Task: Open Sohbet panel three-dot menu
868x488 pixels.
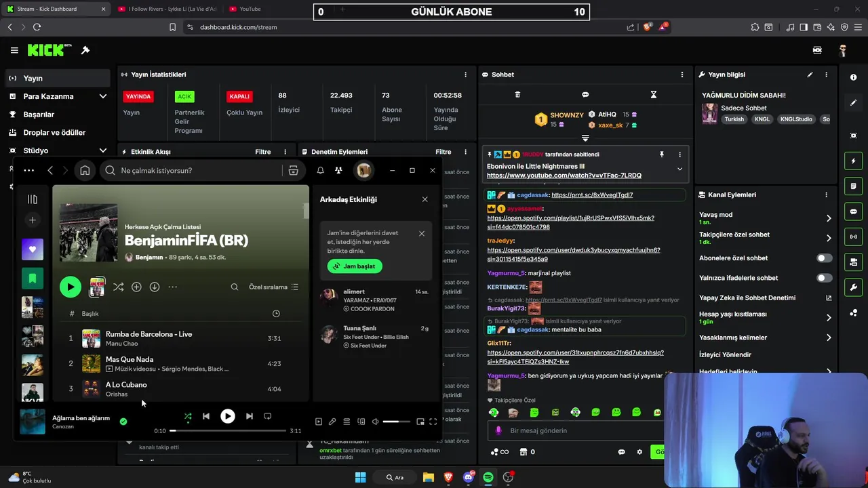Action: 682,75
